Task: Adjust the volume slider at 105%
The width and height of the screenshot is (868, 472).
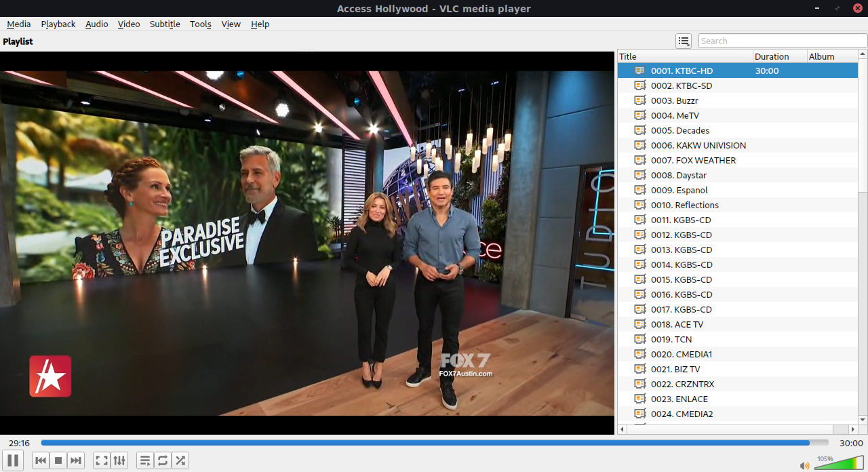Action: pyautogui.click(x=839, y=463)
